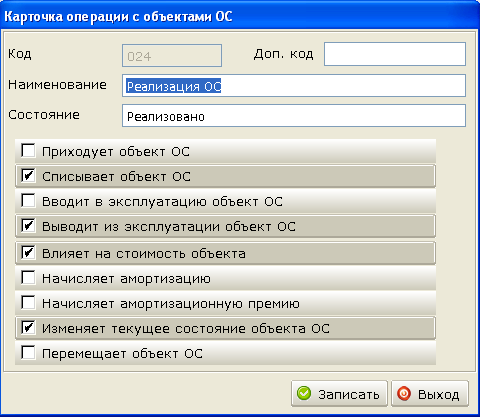The height and width of the screenshot is (417, 480).
Task: Click the Состояние label text
Action: (44, 115)
